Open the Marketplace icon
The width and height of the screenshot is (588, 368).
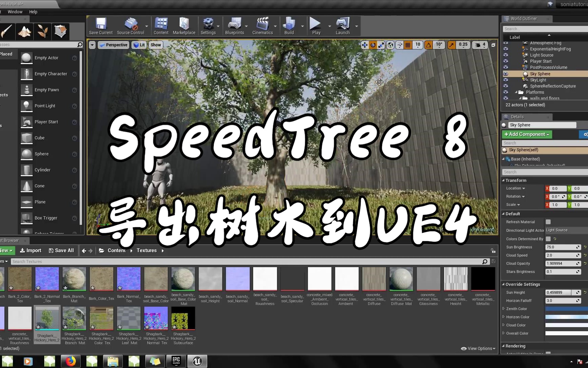(x=184, y=26)
